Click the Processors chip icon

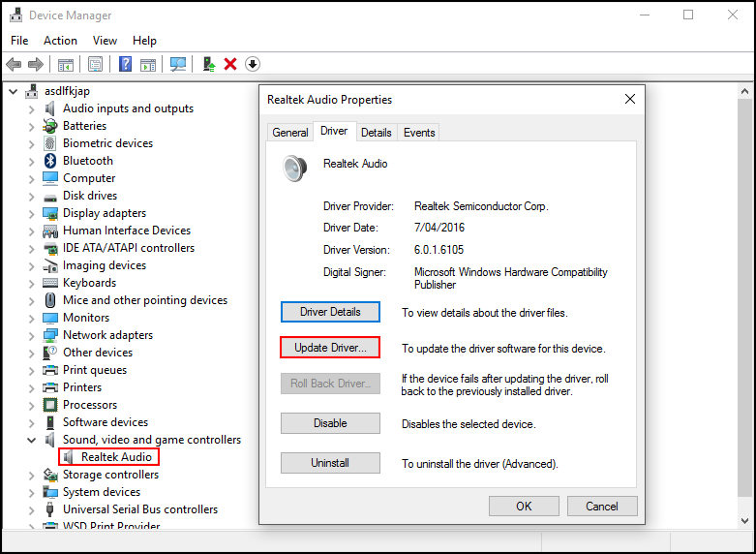50,405
